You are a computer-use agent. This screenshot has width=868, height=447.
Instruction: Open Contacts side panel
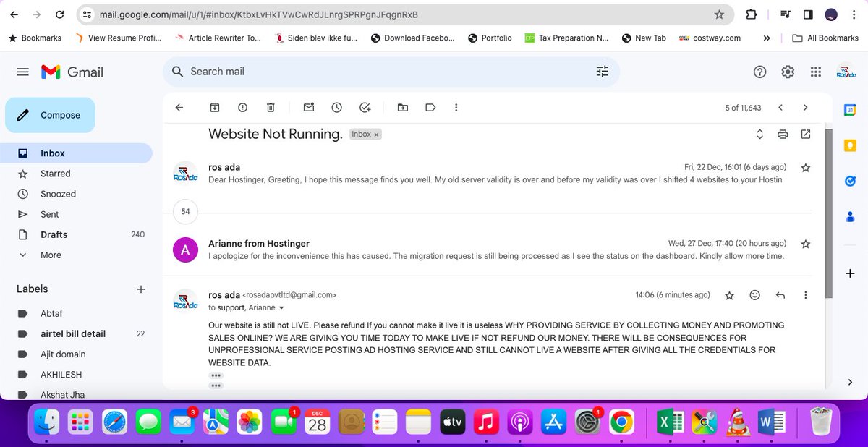(850, 216)
